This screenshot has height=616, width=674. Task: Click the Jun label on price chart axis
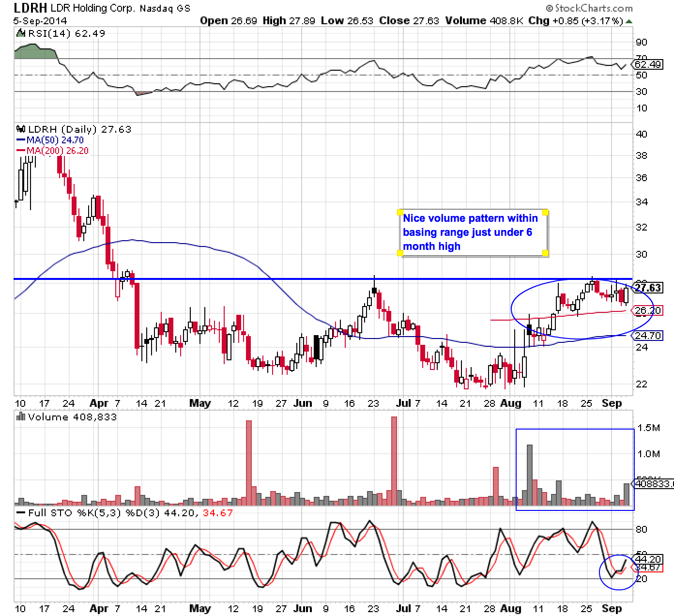[x=303, y=403]
